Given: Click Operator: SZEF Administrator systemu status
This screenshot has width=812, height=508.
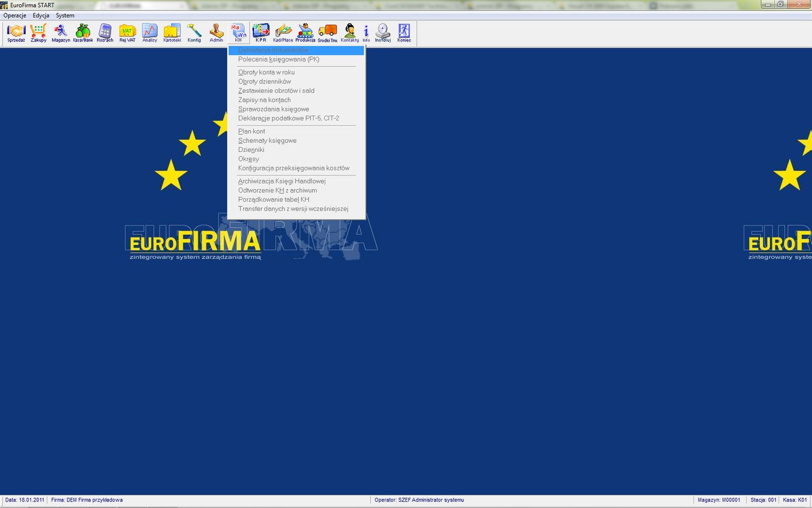Looking at the screenshot, I should [x=419, y=500].
